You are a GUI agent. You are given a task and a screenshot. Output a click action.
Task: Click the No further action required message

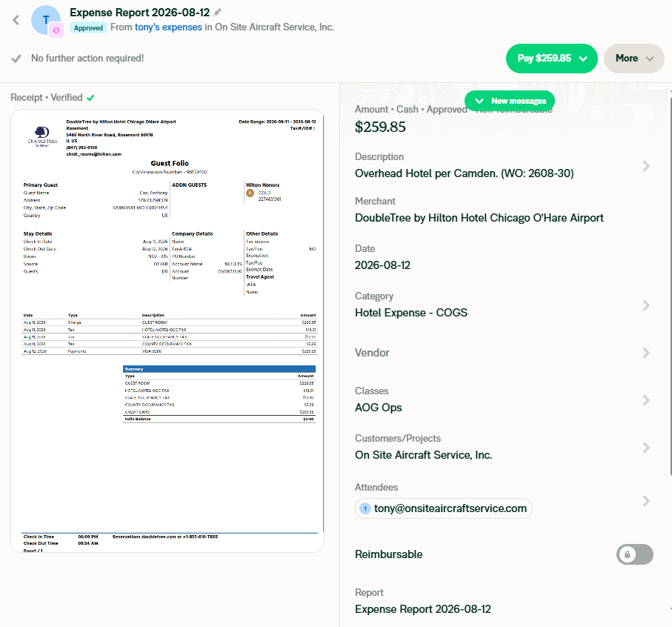87,59
